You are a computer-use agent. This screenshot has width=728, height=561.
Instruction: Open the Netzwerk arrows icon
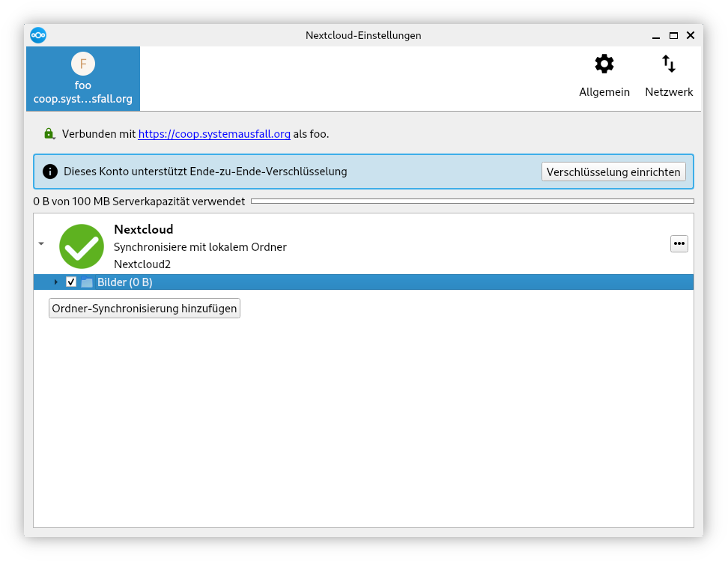coord(669,64)
